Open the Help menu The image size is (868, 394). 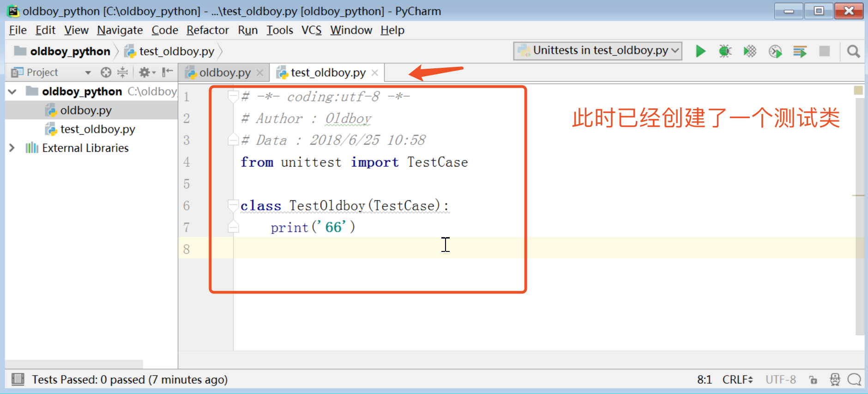pyautogui.click(x=392, y=30)
